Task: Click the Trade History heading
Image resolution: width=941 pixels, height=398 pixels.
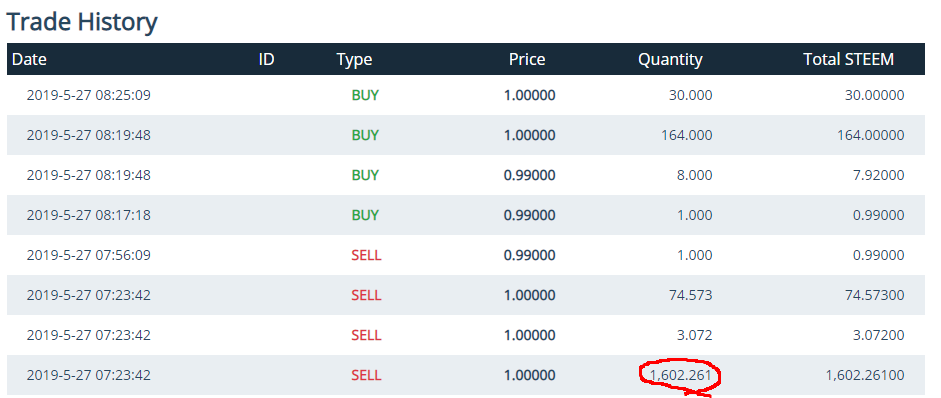Action: point(82,22)
